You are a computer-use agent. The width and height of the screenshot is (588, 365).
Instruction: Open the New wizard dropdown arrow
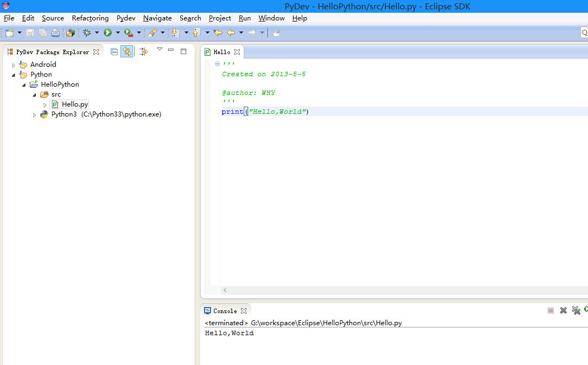(x=19, y=33)
